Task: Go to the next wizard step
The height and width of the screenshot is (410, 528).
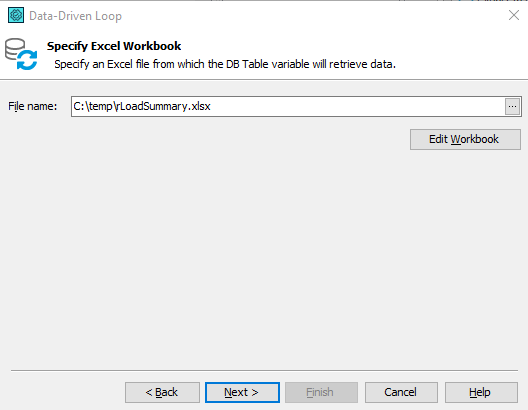Action: [x=242, y=392]
